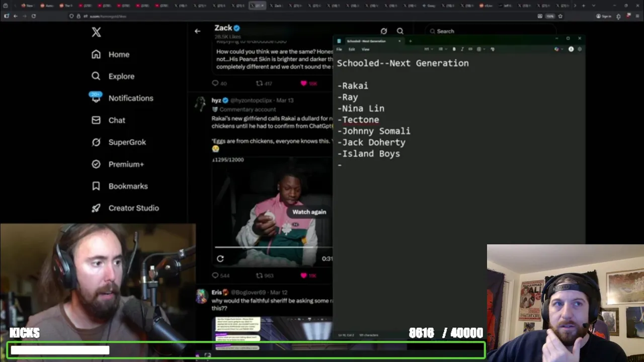Open Home from X sidebar
Screen dimensions: 644x362
(111, 54)
